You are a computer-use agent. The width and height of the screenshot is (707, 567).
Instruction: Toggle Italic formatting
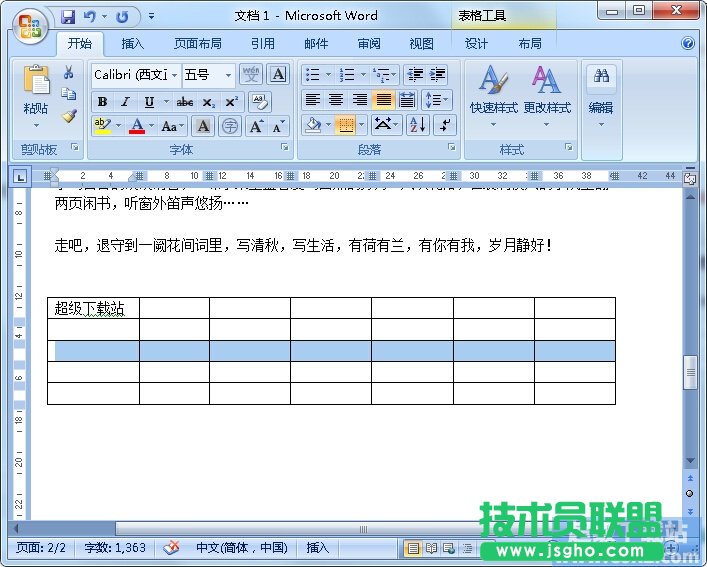pyautogui.click(x=125, y=102)
